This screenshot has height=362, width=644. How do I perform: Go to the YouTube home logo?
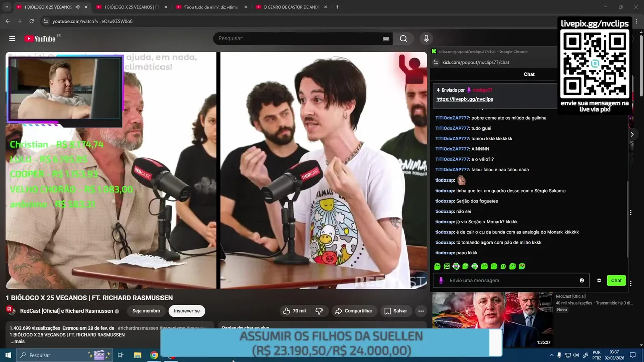click(x=40, y=39)
